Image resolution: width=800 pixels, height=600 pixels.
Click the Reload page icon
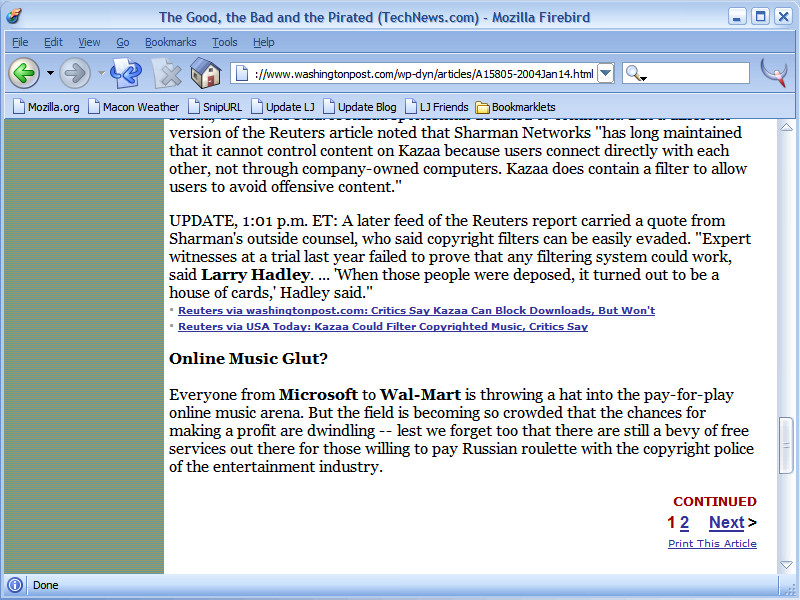[x=126, y=73]
